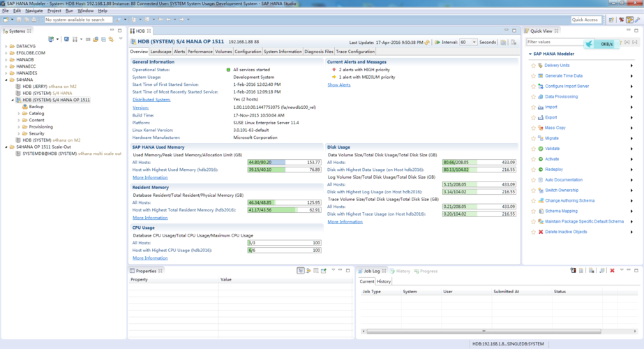Image resolution: width=644 pixels, height=349 pixels.
Task: Start the auto-refresh interval play icon
Action: coord(437,43)
